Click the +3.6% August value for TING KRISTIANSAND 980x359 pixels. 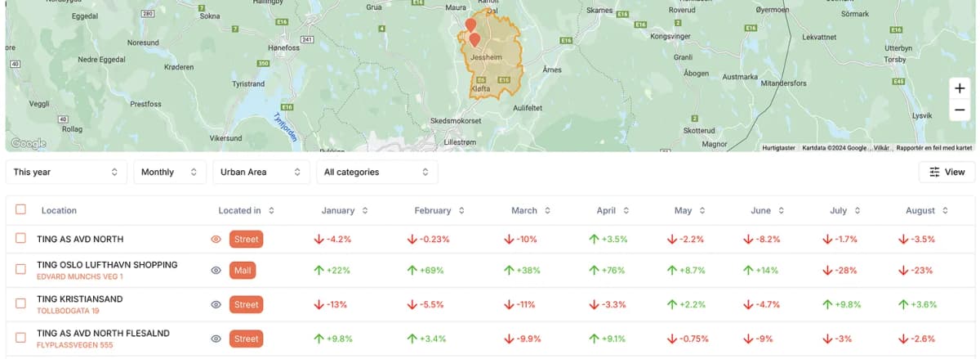(x=919, y=304)
